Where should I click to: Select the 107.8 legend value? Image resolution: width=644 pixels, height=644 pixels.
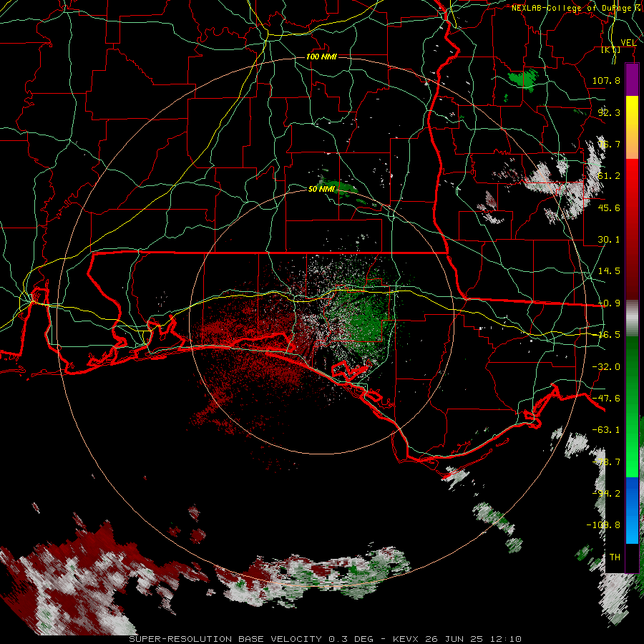point(606,80)
